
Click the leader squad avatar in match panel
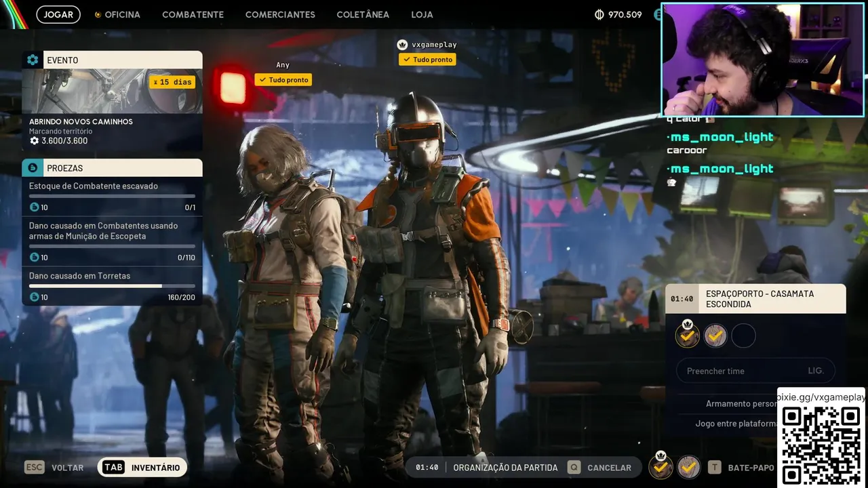[688, 335]
